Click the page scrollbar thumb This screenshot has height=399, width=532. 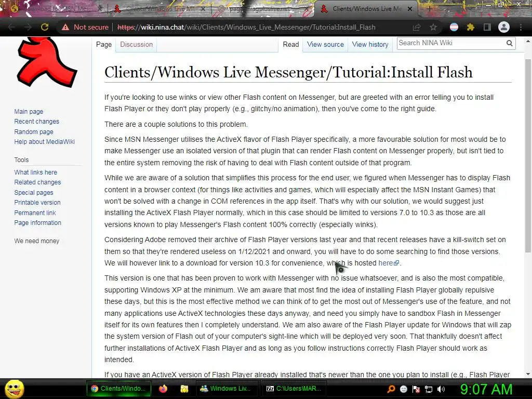(x=528, y=155)
